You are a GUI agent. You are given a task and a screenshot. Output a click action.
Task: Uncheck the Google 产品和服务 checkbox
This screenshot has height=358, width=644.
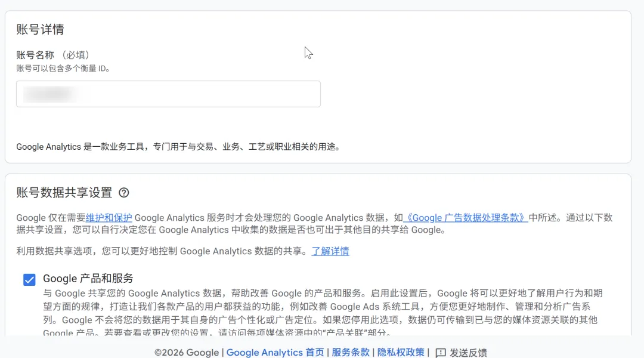(29, 280)
